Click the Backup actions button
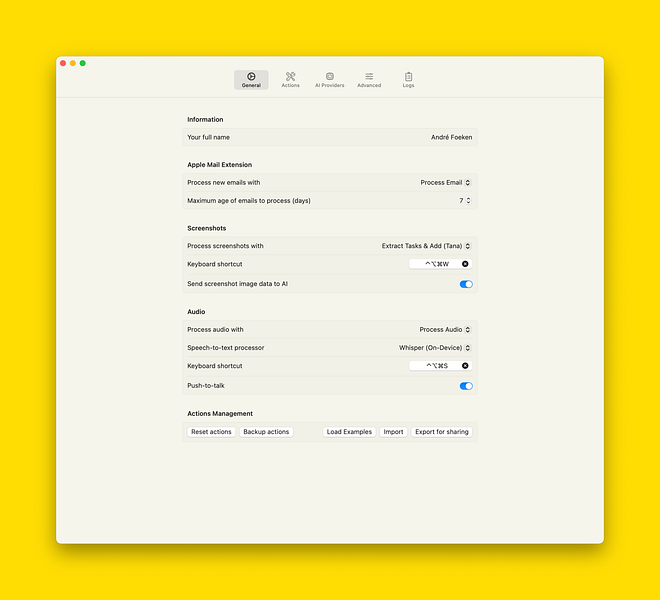Image resolution: width=660 pixels, height=600 pixels. [266, 432]
